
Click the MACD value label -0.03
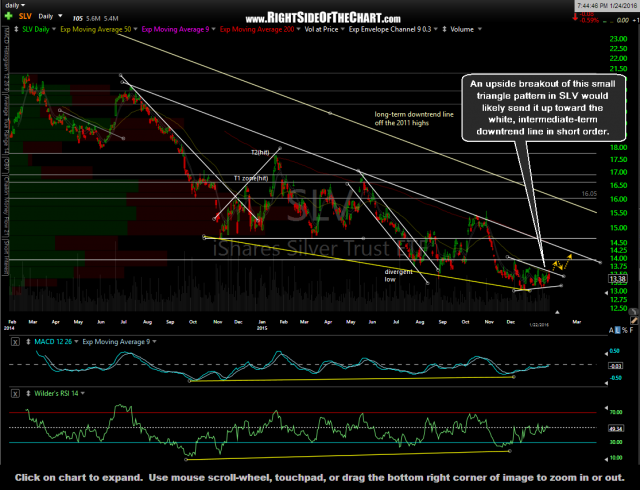pyautogui.click(x=616, y=366)
